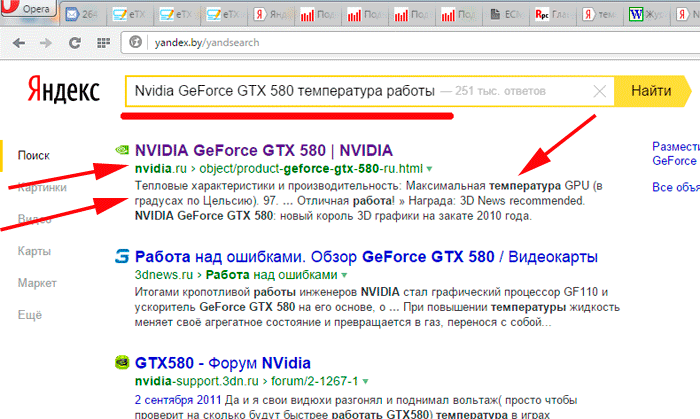Expand dropdown arrow after Работа над ошибками breadcrumb
Image resolution: width=700 pixels, height=419 pixels.
(x=344, y=275)
